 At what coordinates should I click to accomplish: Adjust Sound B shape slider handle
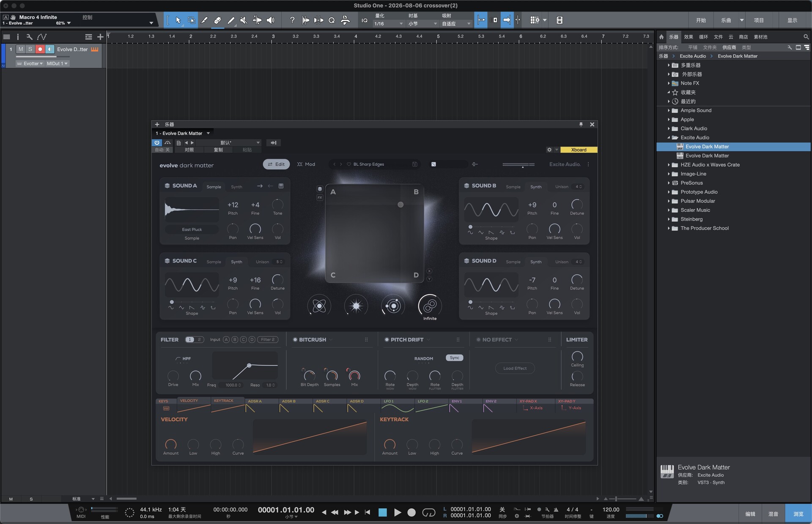(470, 227)
